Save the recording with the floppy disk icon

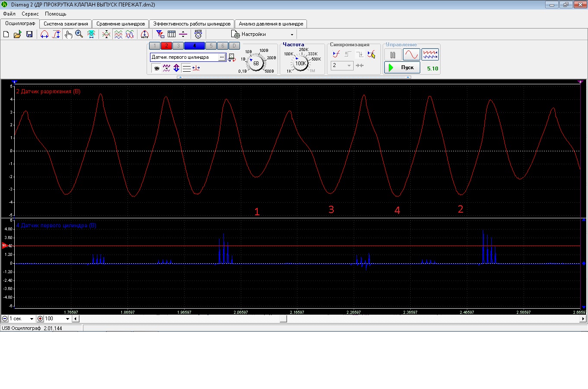coord(29,34)
